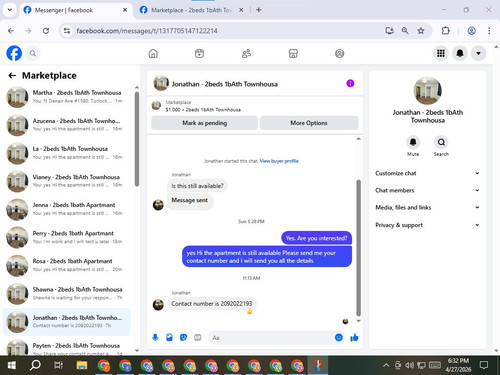Click Jonathan's large profile picture in right panel
The height and width of the screenshot is (375, 500).
point(428,91)
